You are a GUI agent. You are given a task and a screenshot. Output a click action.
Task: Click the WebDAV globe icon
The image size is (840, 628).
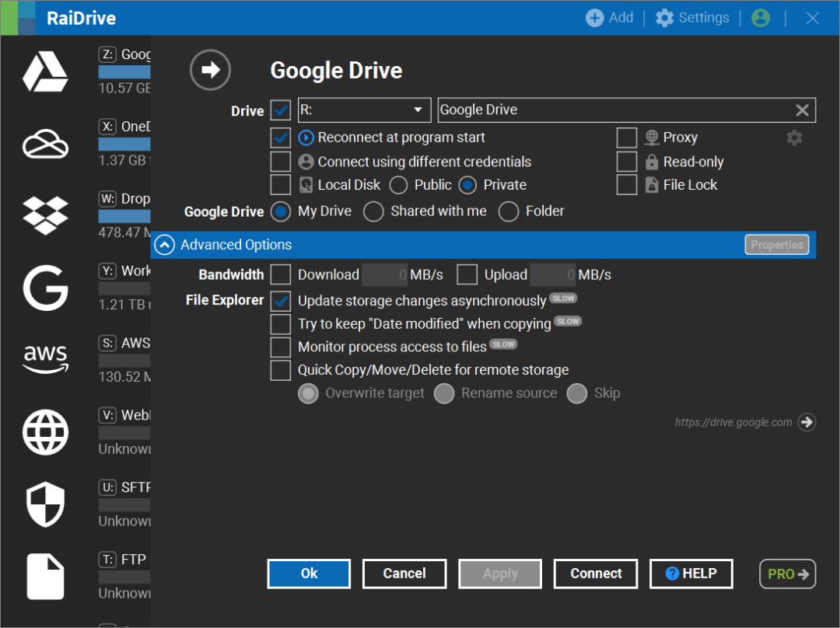pos(45,431)
